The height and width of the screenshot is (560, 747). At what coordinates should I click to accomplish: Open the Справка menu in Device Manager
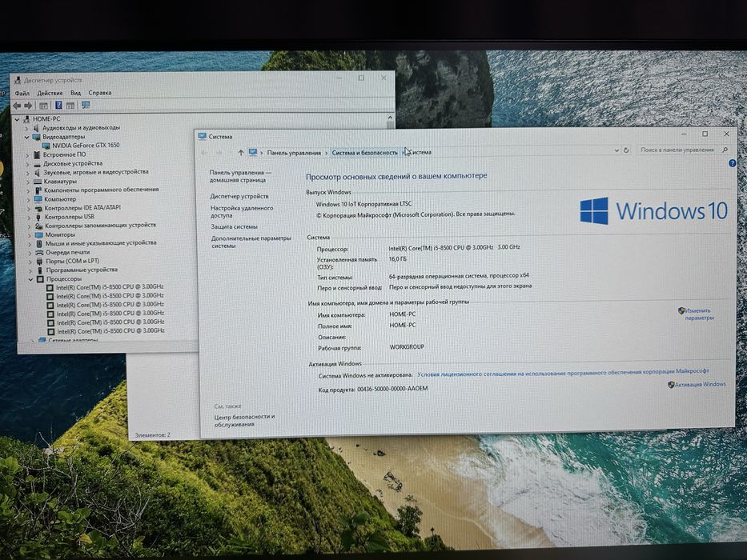100,92
